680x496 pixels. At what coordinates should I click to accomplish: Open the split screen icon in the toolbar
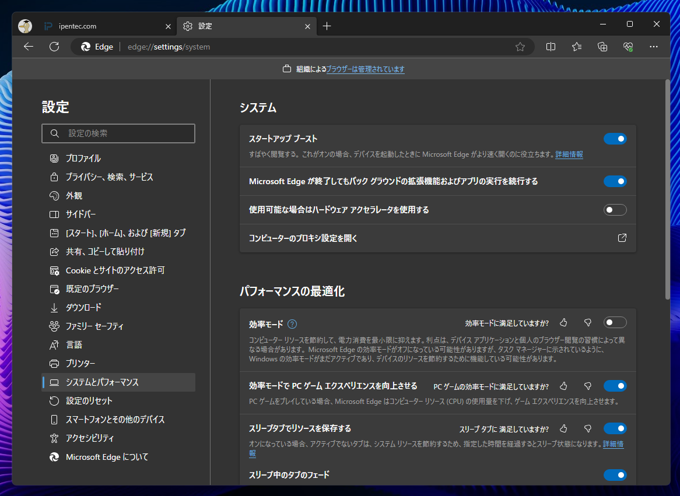pyautogui.click(x=550, y=47)
